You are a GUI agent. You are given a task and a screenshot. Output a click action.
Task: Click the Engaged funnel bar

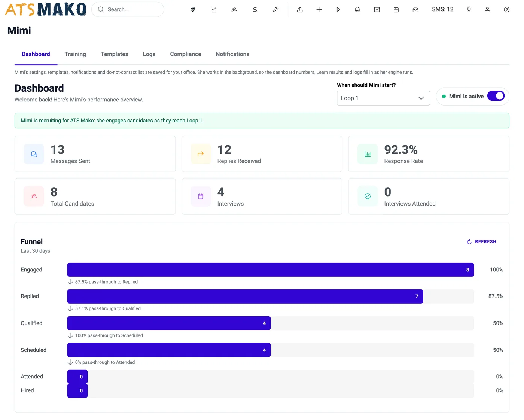click(271, 270)
